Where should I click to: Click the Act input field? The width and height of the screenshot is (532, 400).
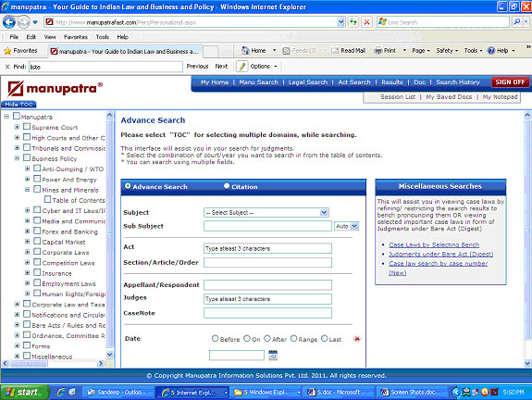tap(267, 248)
